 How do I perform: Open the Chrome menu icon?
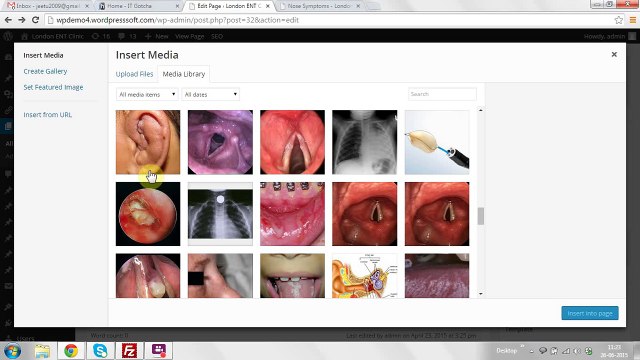(633, 20)
